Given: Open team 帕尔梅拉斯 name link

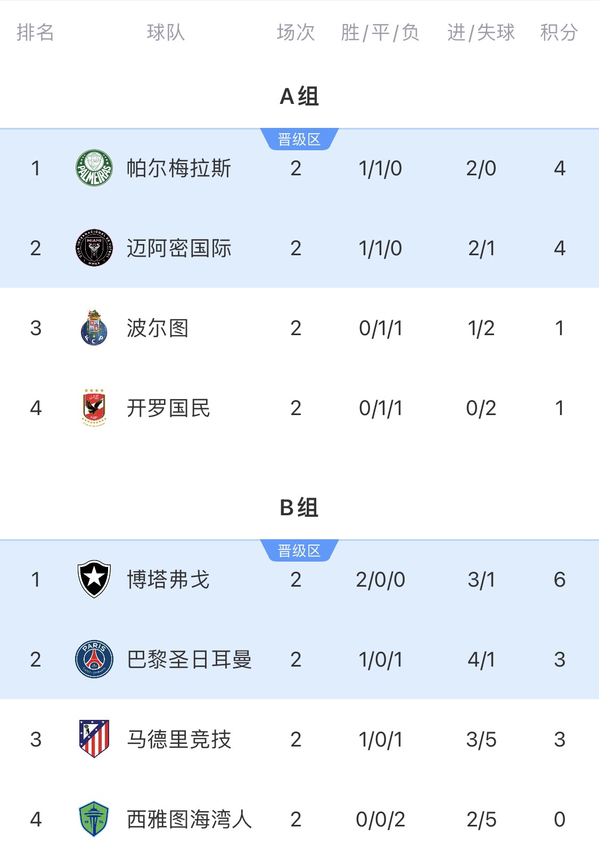Looking at the screenshot, I should point(178,168).
